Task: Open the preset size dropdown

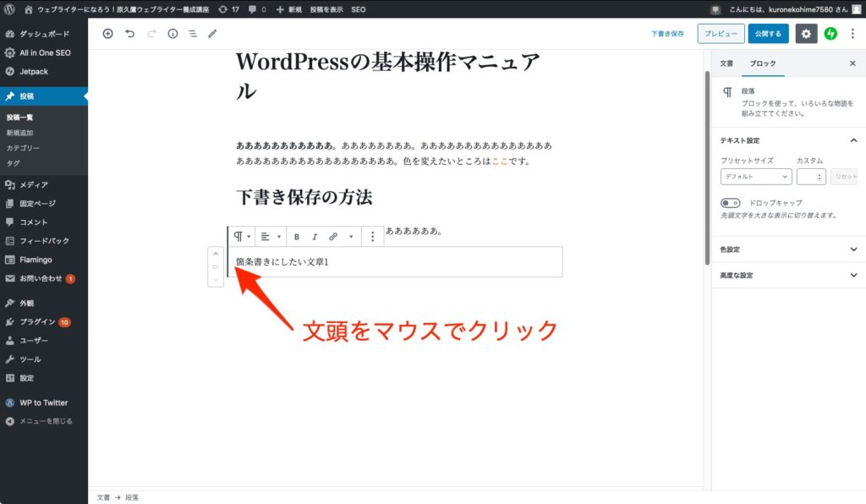Action: [756, 177]
